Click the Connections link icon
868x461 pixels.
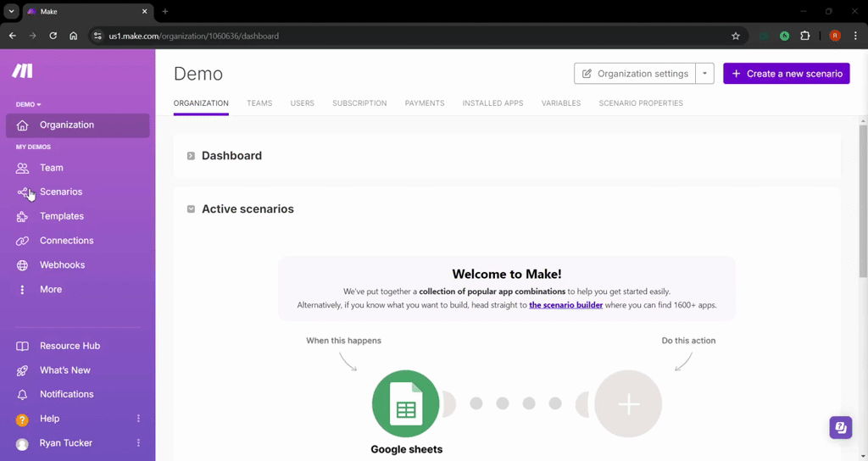click(22, 241)
